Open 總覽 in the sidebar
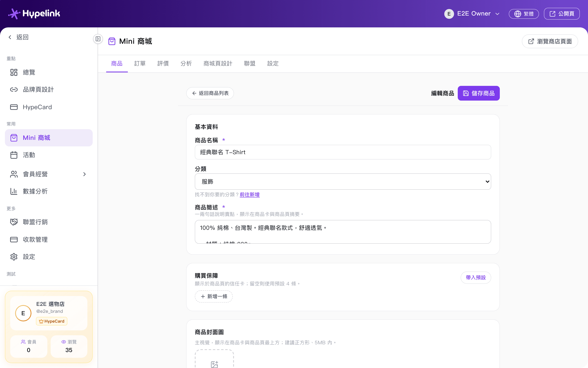Image resolution: width=588 pixels, height=368 pixels. click(49, 72)
